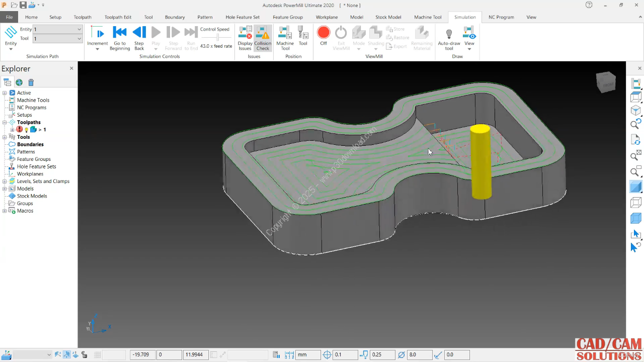Open the Increment simulation control
The image size is (644, 362).
click(x=97, y=38)
